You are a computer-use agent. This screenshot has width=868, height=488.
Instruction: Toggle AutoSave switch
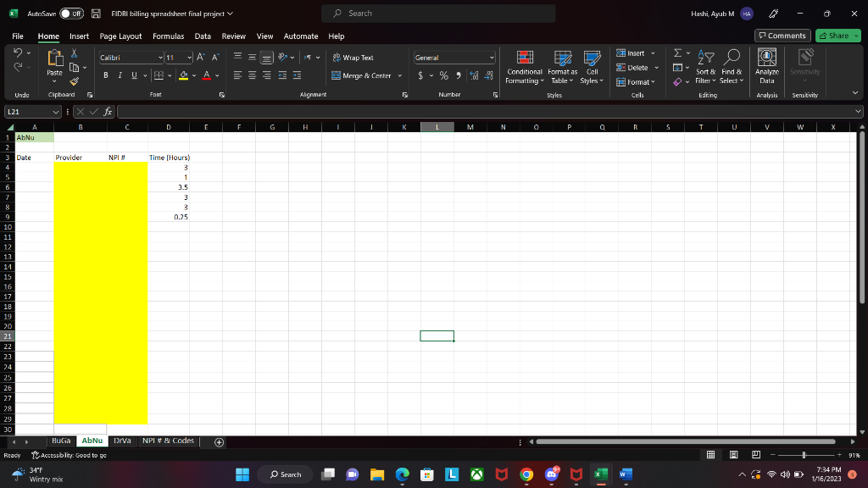[72, 14]
